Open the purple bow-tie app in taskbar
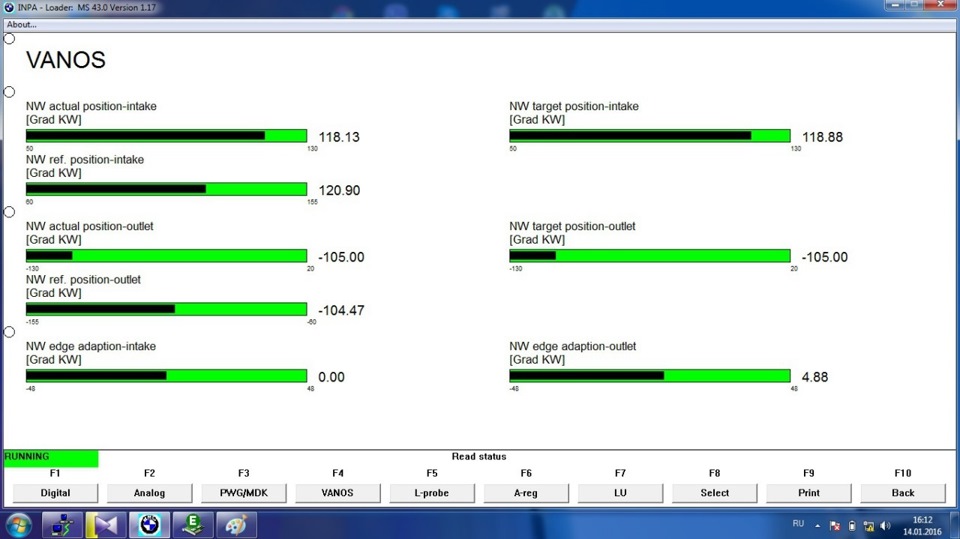The width and height of the screenshot is (960, 539). click(105, 525)
